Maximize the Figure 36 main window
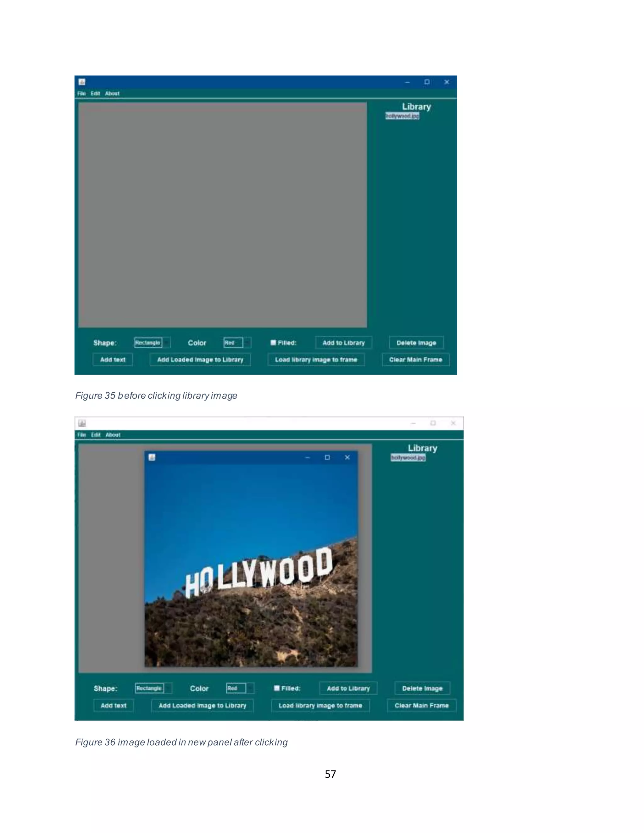 coord(433,423)
